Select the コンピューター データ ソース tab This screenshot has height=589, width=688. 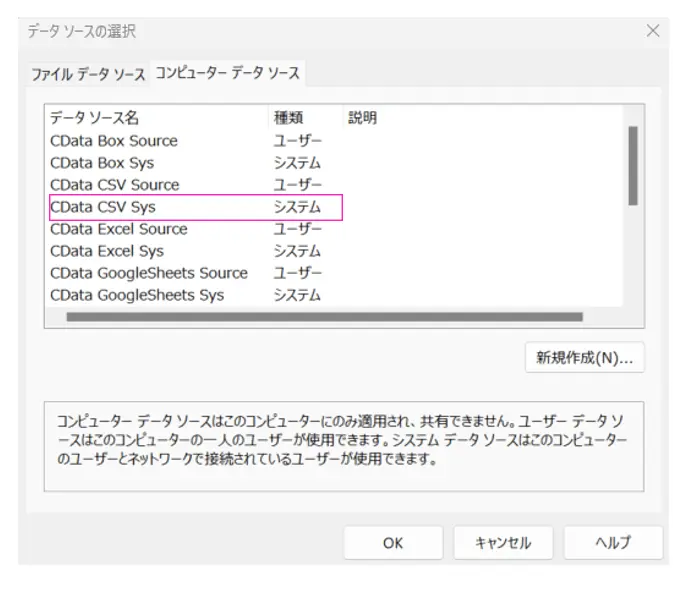pyautogui.click(x=228, y=73)
